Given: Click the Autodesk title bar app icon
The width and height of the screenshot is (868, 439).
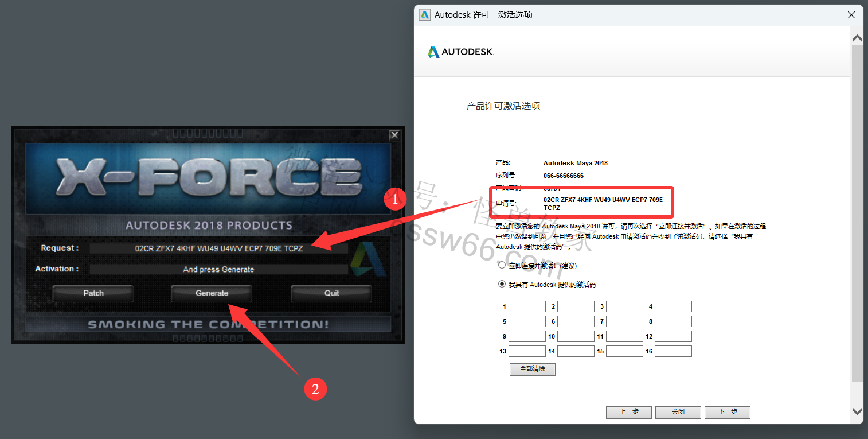Looking at the screenshot, I should coord(425,15).
